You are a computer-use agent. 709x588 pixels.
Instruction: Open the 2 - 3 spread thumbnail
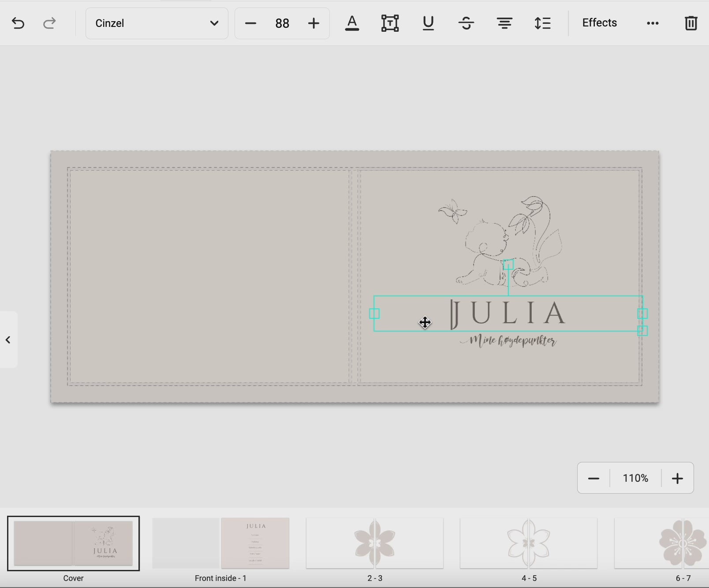coord(375,543)
